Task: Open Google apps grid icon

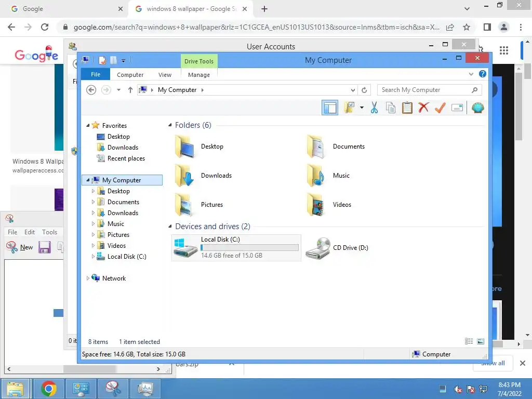Action: tap(504, 50)
